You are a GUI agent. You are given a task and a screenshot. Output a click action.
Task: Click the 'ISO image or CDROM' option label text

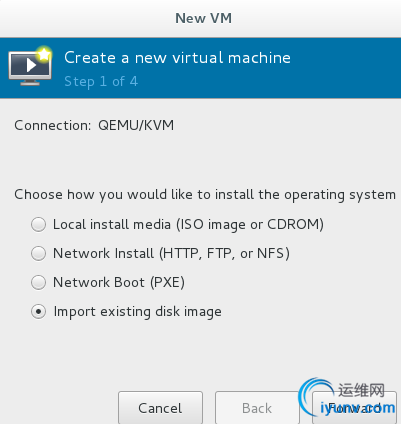coord(250,224)
